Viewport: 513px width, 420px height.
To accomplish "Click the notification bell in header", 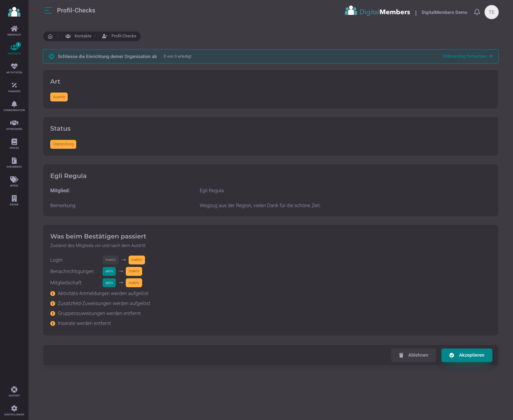I will tap(477, 12).
